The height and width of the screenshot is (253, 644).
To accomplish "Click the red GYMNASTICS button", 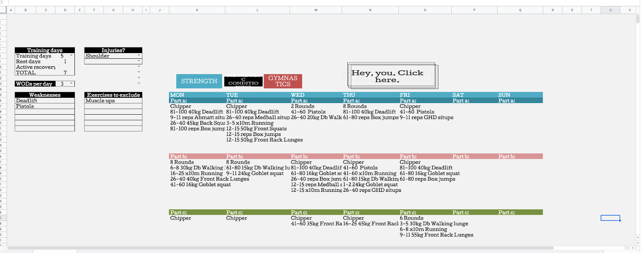I will 283,81.
